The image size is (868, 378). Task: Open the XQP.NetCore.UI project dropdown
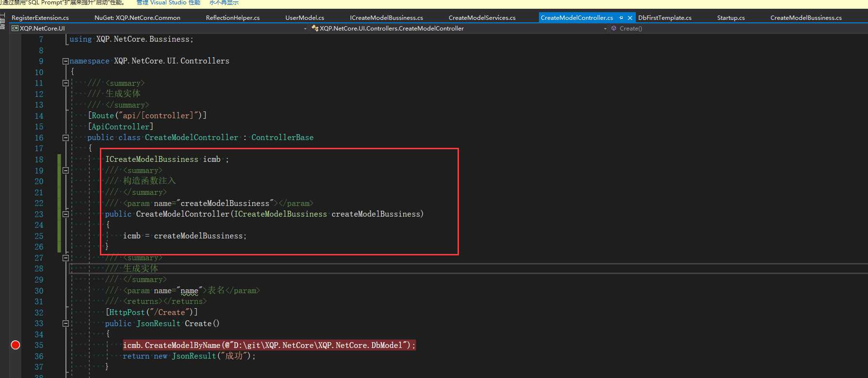click(x=305, y=29)
